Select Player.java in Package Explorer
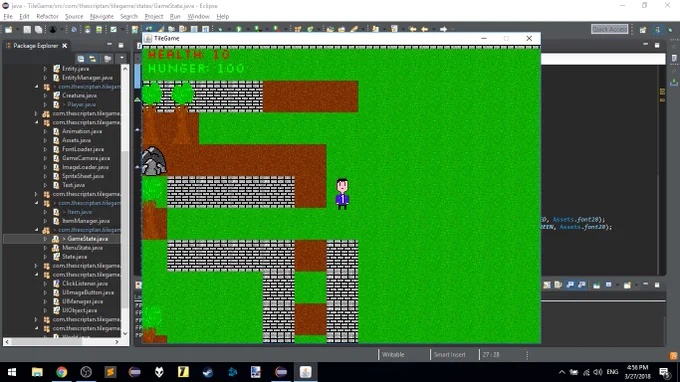 [82, 104]
